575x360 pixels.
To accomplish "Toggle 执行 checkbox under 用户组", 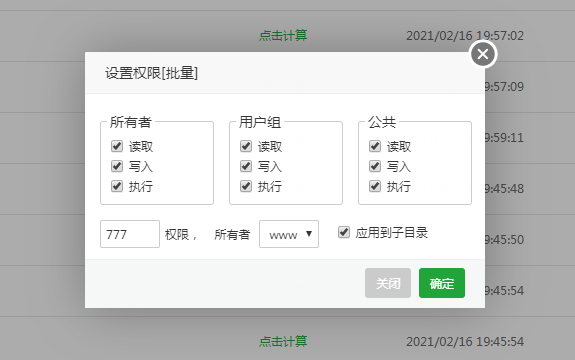I will tap(246, 186).
